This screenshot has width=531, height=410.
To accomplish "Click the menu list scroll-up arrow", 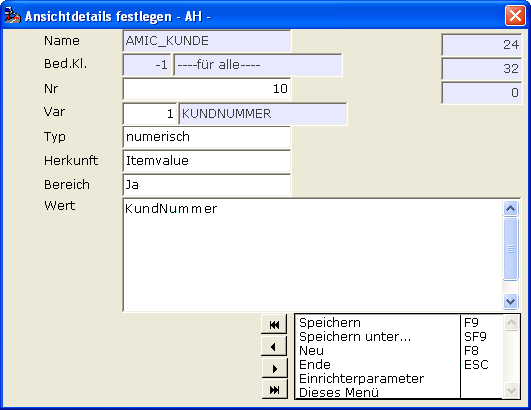I will [511, 323].
